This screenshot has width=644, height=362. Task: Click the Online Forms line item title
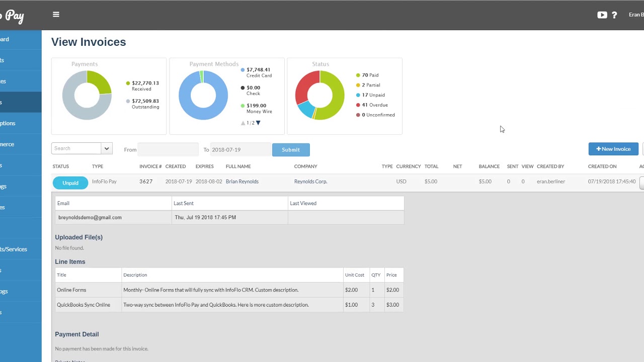tap(71, 290)
